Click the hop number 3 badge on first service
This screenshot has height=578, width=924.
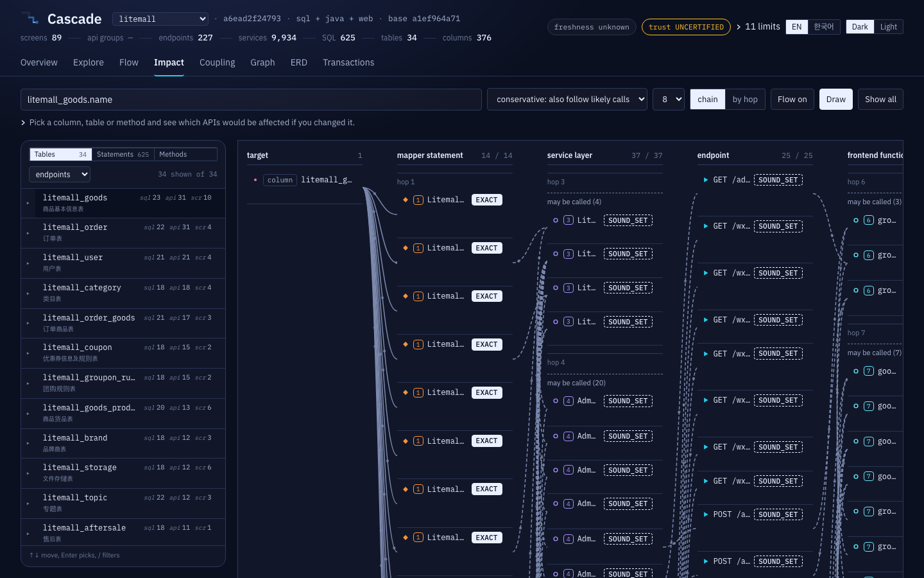(569, 220)
